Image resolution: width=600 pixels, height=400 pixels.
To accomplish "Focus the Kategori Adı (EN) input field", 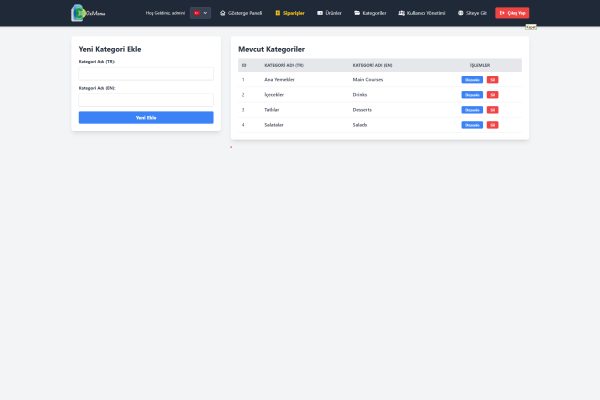I will point(146,100).
